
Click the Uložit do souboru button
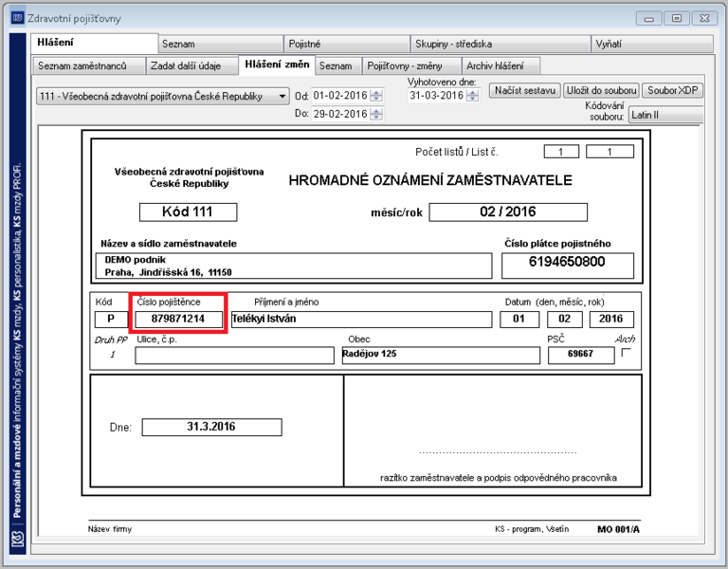tap(601, 91)
